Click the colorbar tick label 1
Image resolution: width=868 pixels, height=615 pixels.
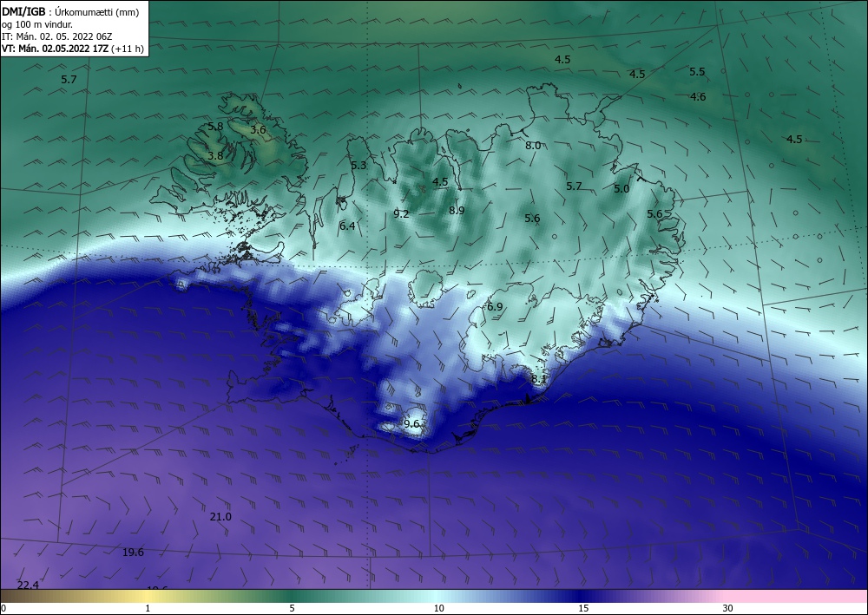pyautogui.click(x=148, y=608)
